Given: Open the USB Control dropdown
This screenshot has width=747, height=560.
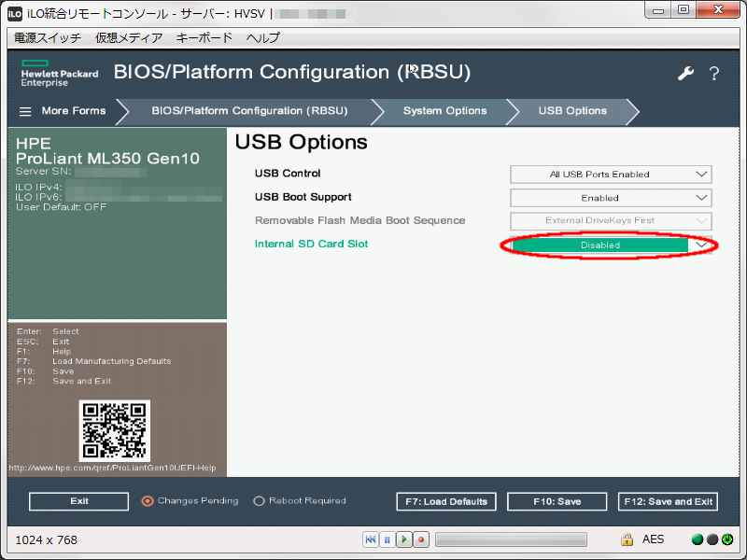Looking at the screenshot, I should click(611, 175).
